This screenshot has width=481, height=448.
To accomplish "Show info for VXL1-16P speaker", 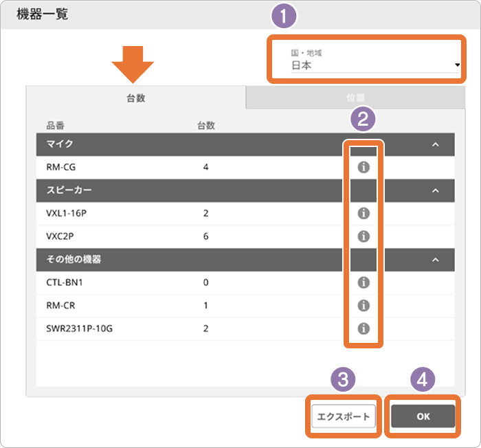I will tap(363, 213).
